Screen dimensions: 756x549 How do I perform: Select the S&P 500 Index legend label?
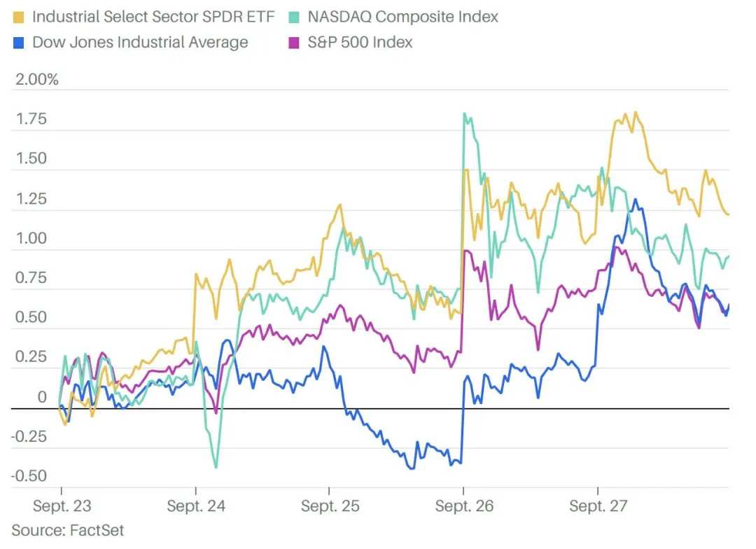(x=360, y=43)
